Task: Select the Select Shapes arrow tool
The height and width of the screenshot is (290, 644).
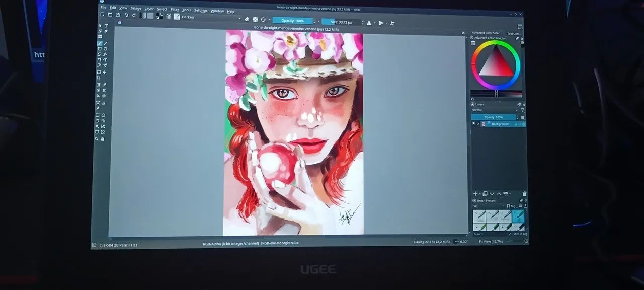Action: [99, 25]
